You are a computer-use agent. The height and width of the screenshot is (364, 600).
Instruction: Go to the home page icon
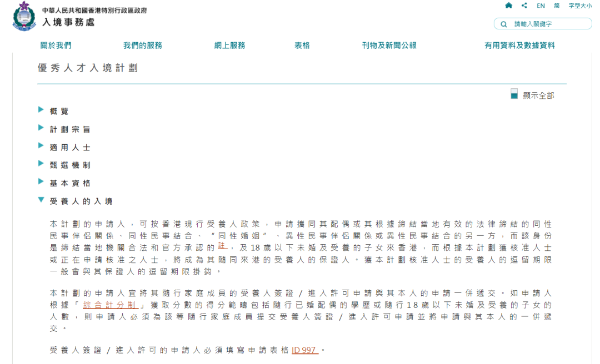point(508,6)
